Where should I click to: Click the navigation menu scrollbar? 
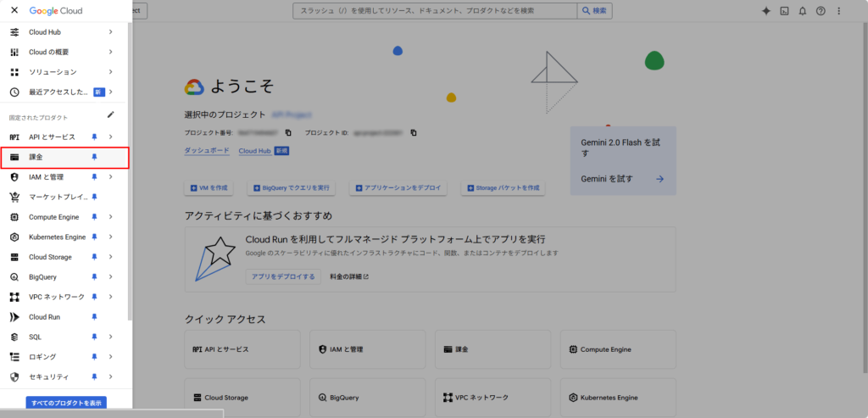[x=130, y=171]
